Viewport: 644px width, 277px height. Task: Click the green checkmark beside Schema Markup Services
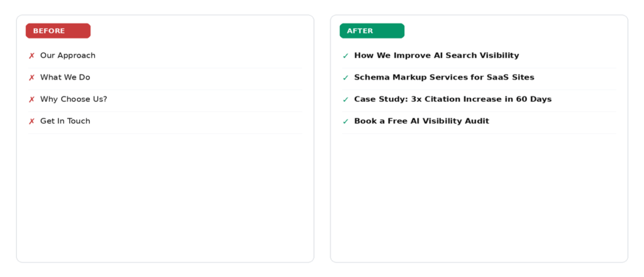[x=345, y=77]
